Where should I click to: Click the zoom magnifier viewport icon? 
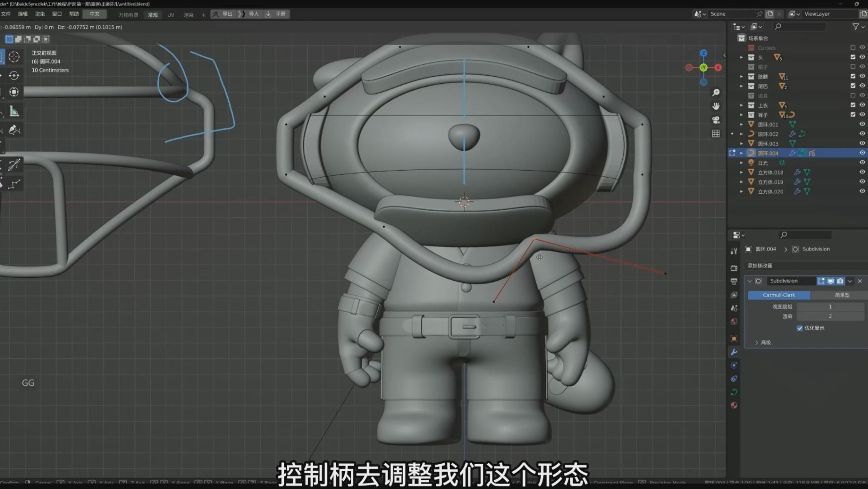(x=716, y=93)
